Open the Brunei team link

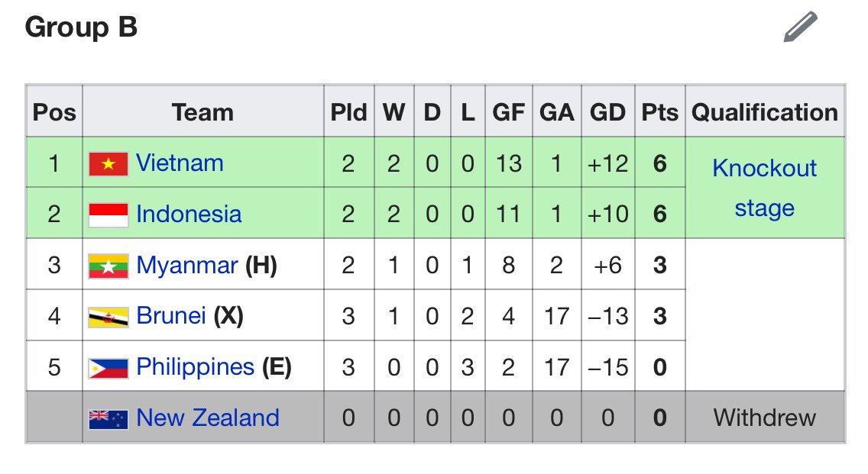[171, 316]
